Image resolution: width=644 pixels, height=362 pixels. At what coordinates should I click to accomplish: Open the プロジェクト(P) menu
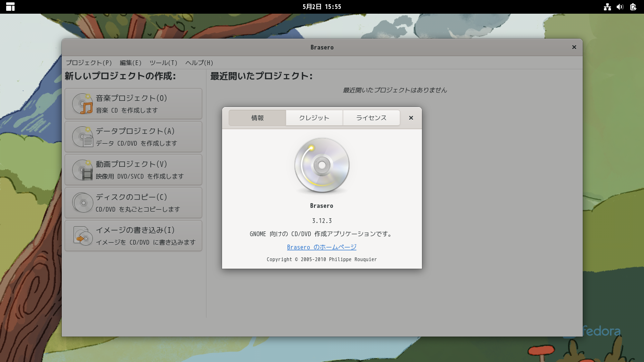point(89,63)
